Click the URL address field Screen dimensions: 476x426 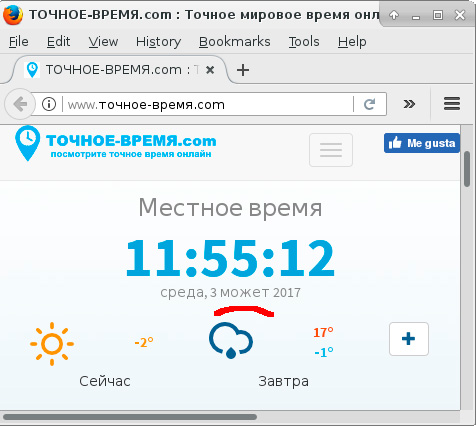[x=208, y=105]
